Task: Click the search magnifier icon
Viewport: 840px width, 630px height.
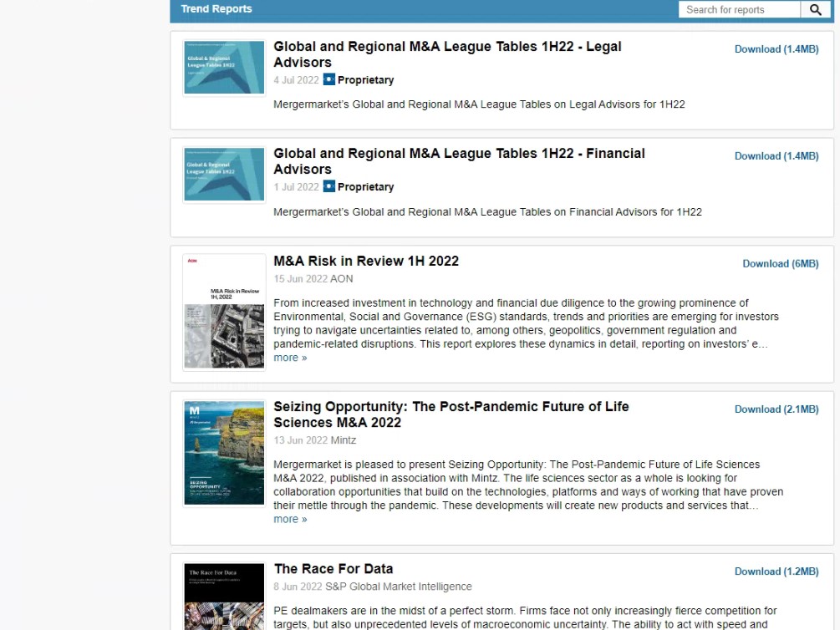Action: pos(816,10)
